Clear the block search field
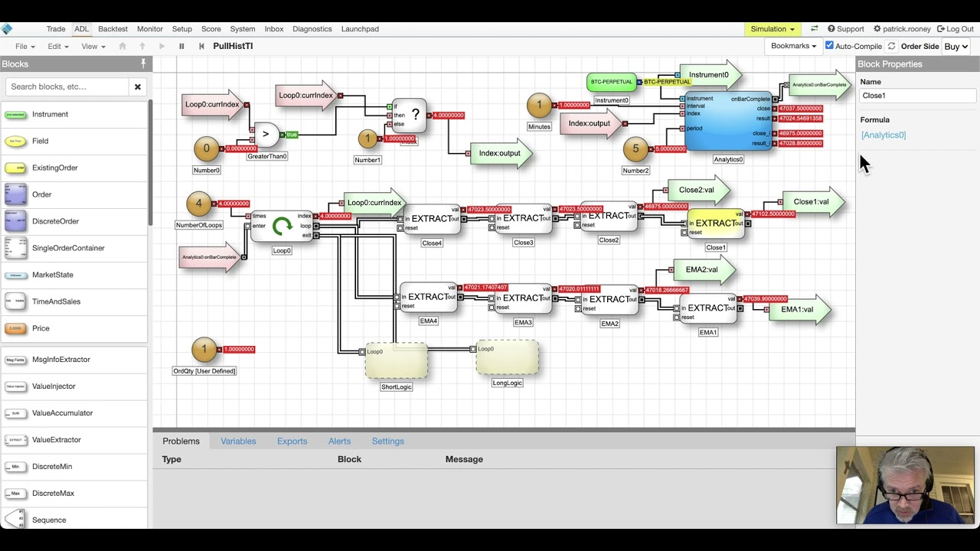Screen dimensions: 980x551 click(138, 87)
